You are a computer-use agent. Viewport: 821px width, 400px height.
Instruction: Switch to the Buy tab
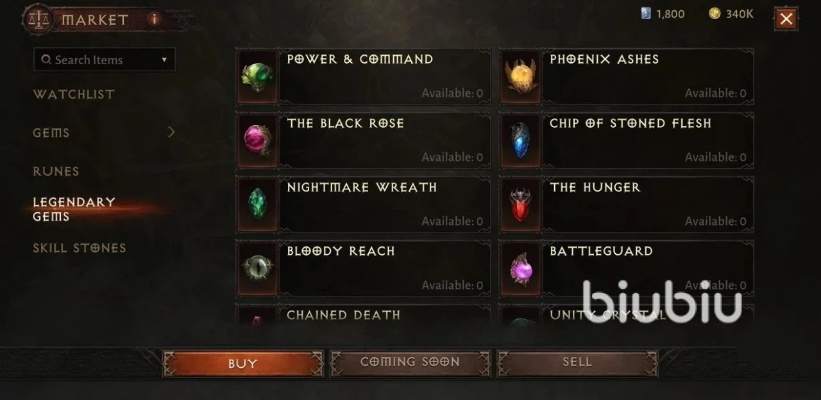click(243, 363)
